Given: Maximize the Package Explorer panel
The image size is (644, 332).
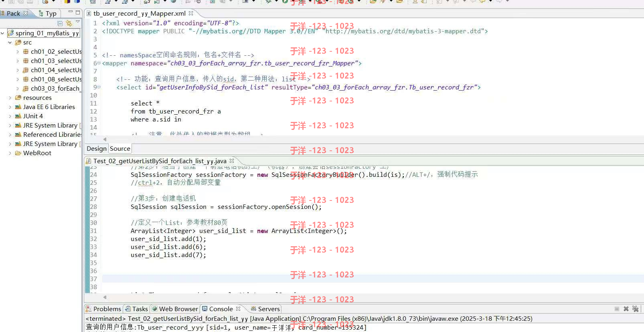Looking at the screenshot, I should point(78,12).
